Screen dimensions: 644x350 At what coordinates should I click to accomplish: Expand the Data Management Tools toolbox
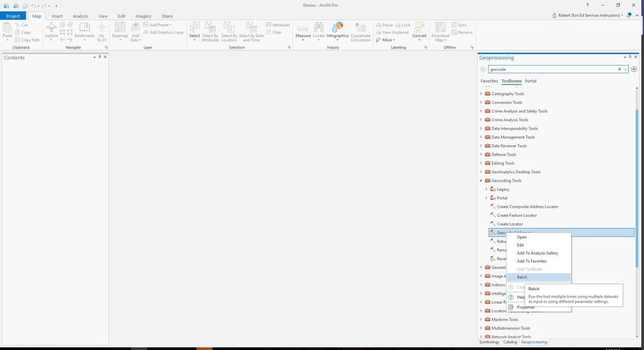point(481,137)
